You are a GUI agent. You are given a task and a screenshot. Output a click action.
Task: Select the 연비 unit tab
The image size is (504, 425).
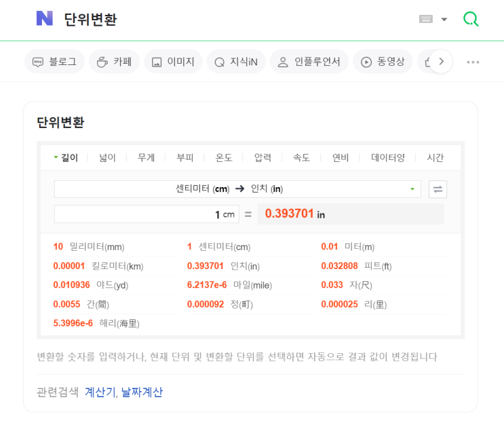pyautogui.click(x=341, y=158)
